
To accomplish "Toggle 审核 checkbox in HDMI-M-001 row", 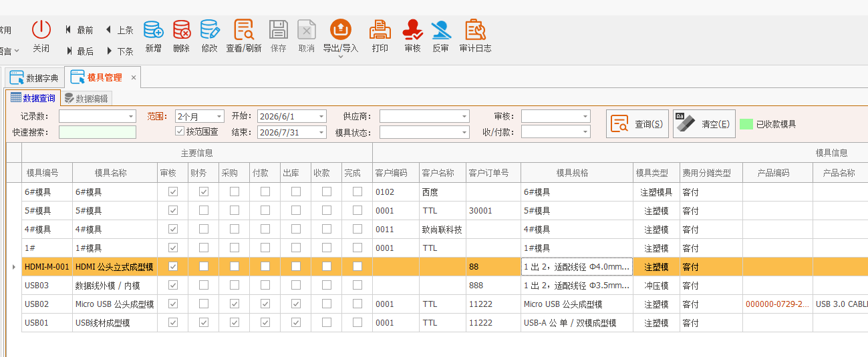I will pyautogui.click(x=173, y=266).
